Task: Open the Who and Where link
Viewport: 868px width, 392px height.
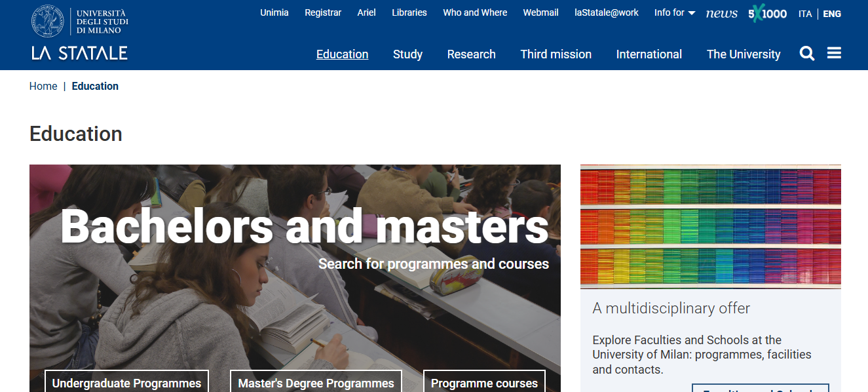Action: [475, 12]
